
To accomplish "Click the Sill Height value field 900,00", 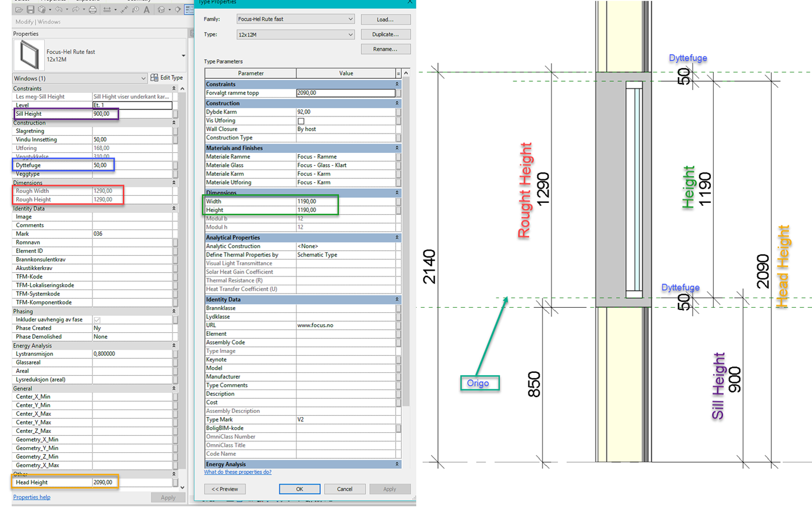I will click(132, 114).
